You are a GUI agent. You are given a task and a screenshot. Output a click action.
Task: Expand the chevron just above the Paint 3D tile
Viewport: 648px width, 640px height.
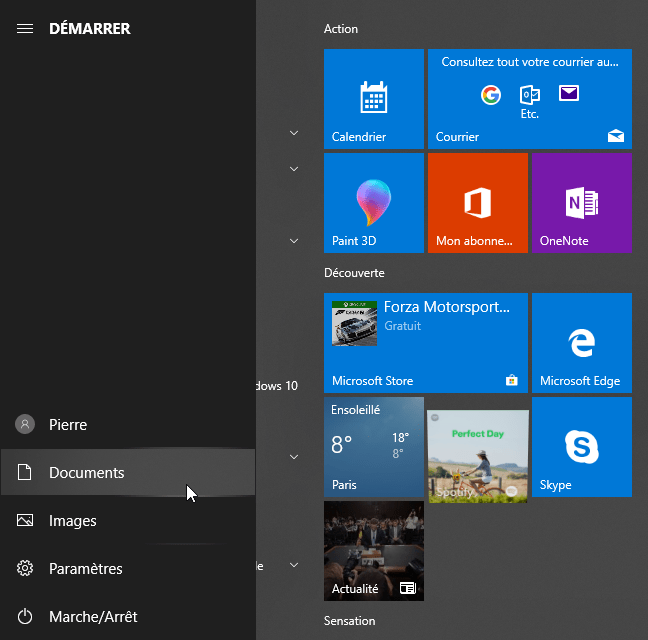pyautogui.click(x=294, y=169)
